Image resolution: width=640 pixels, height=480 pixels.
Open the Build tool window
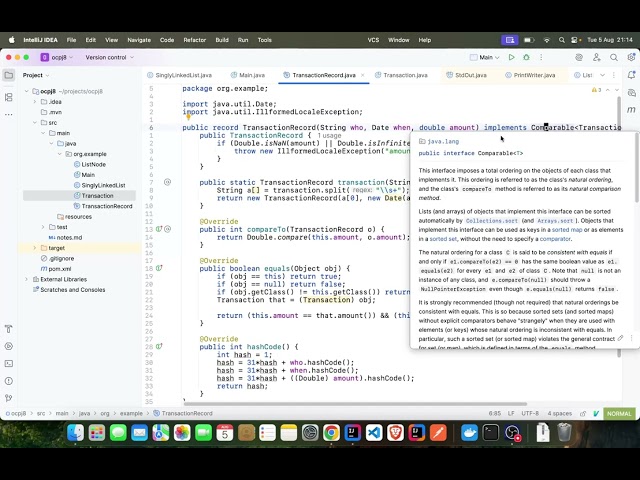pyautogui.click(x=9, y=329)
